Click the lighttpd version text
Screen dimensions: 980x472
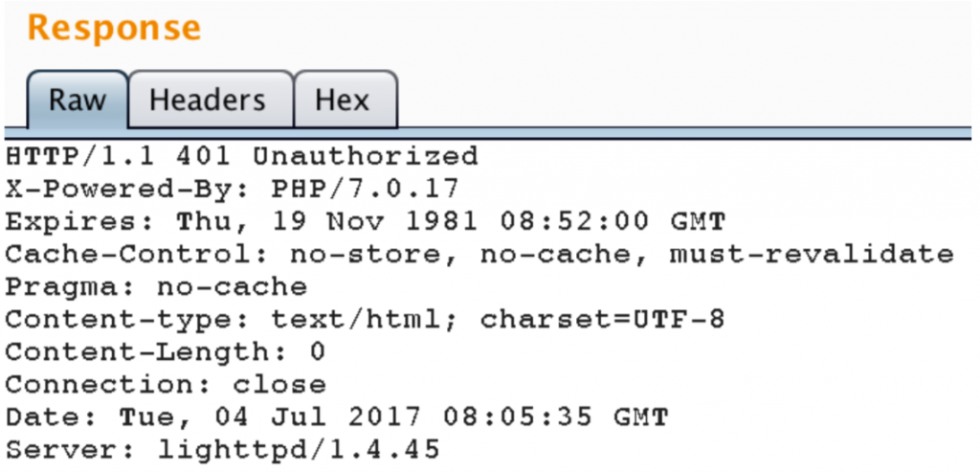[x=299, y=449]
